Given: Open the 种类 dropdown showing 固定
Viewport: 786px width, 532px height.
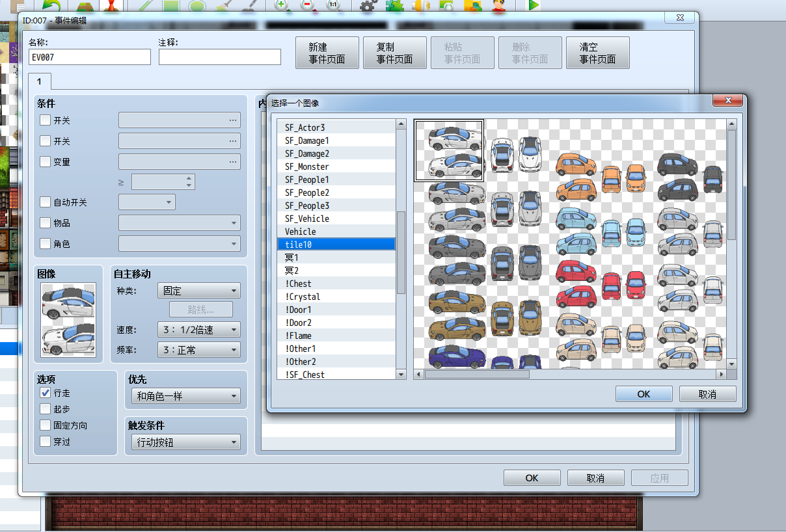Looking at the screenshot, I should coord(198,291).
